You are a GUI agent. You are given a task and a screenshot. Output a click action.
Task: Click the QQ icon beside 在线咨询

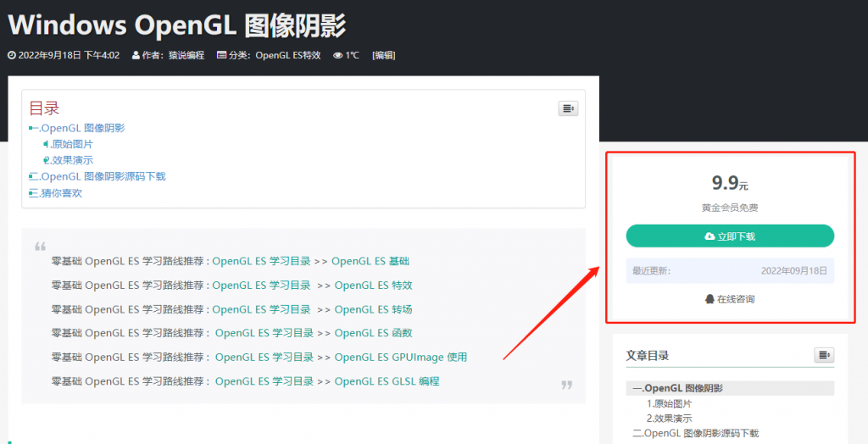709,299
